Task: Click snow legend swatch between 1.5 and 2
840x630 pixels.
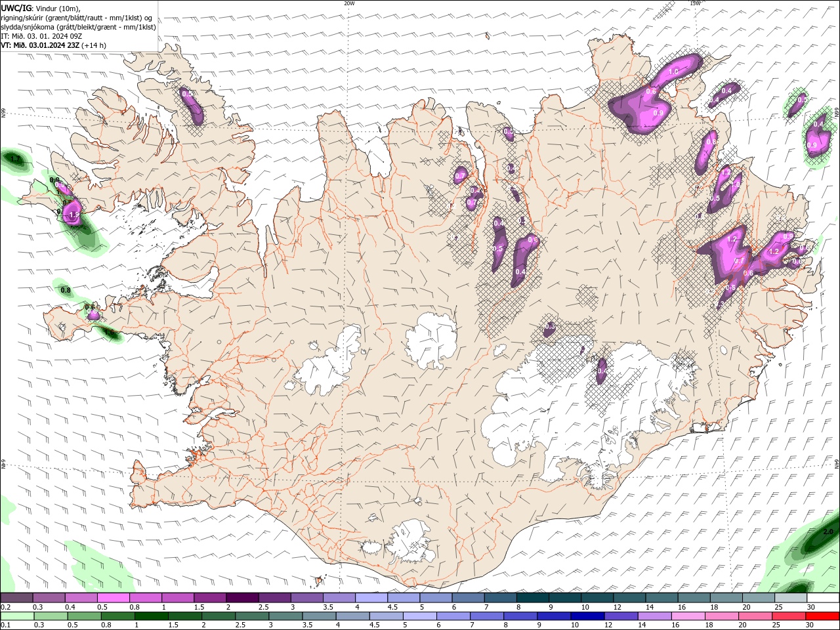Action: coord(211,598)
